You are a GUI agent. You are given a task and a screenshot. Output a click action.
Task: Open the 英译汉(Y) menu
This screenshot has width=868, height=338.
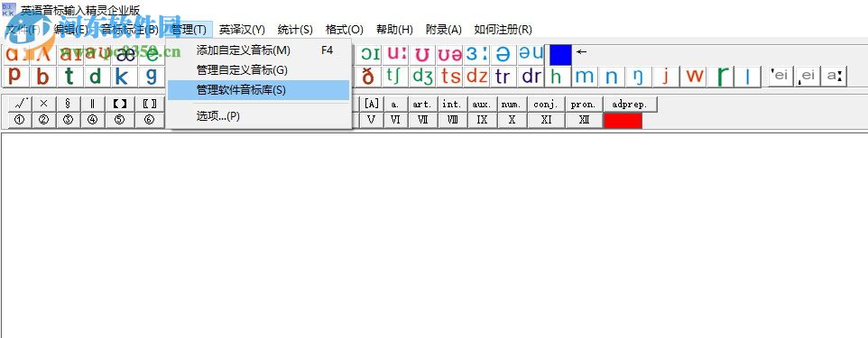tap(242, 30)
